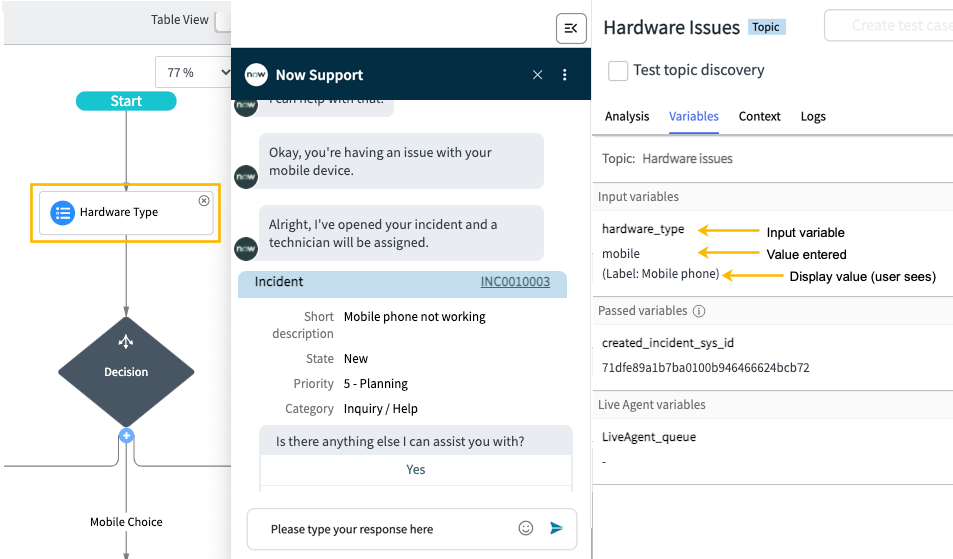Click the Inquiry / Help category value
Viewport: 953px width, 559px height.
(380, 409)
